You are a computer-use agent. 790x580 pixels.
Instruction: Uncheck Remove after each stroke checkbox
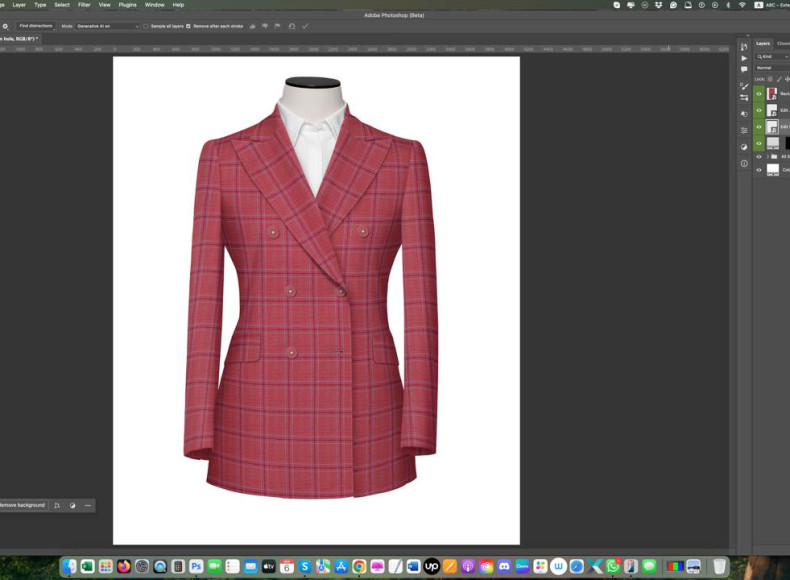(x=188, y=26)
